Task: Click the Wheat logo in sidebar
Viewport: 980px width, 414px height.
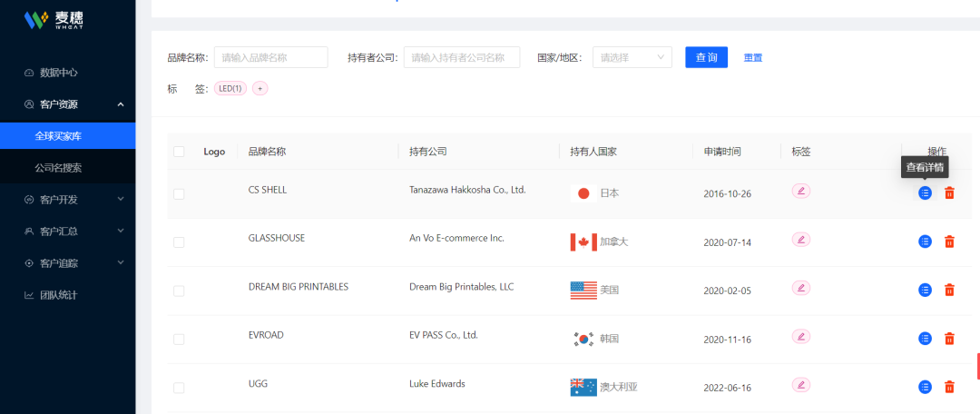Action: point(54,19)
